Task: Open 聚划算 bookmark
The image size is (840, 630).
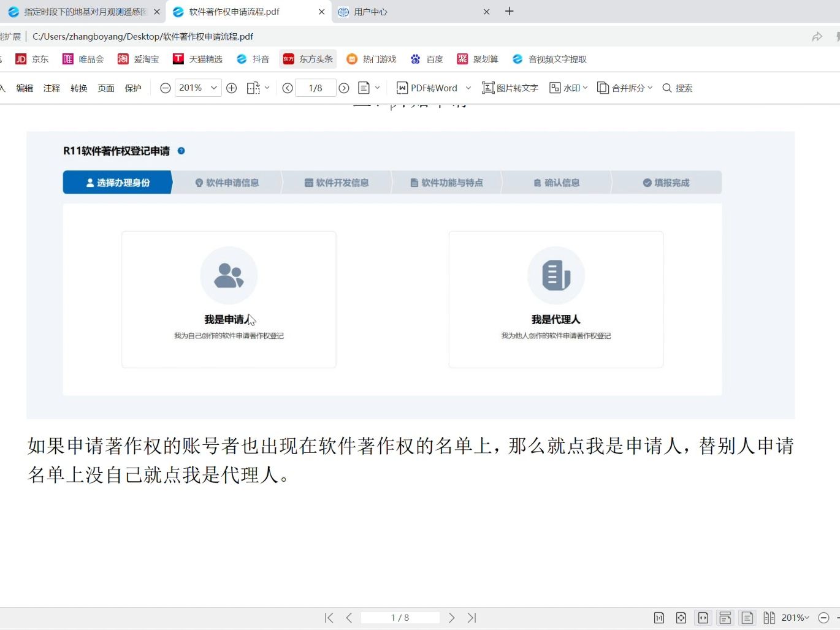Action: click(x=478, y=59)
